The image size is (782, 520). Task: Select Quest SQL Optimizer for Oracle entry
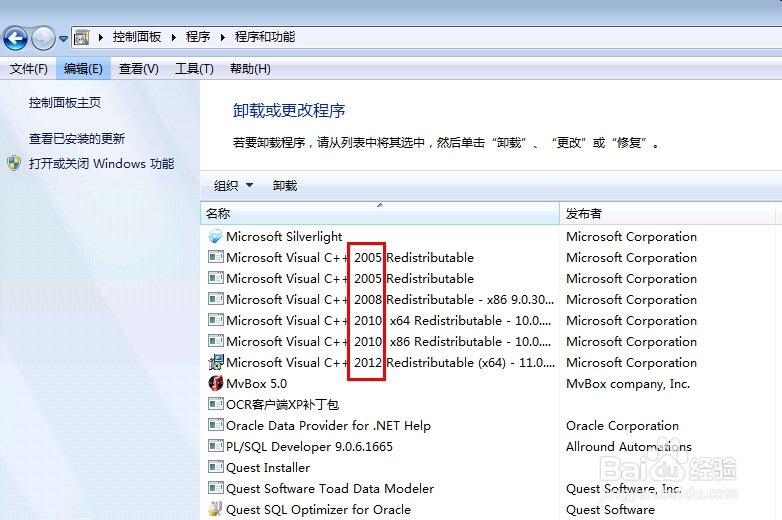[x=318, y=510]
